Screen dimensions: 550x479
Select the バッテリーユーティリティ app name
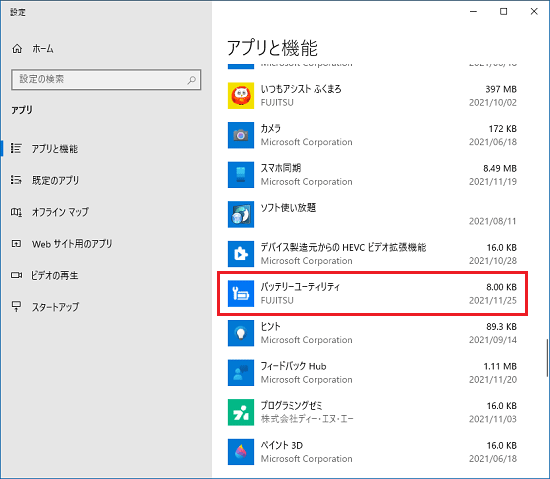pyautogui.click(x=300, y=287)
